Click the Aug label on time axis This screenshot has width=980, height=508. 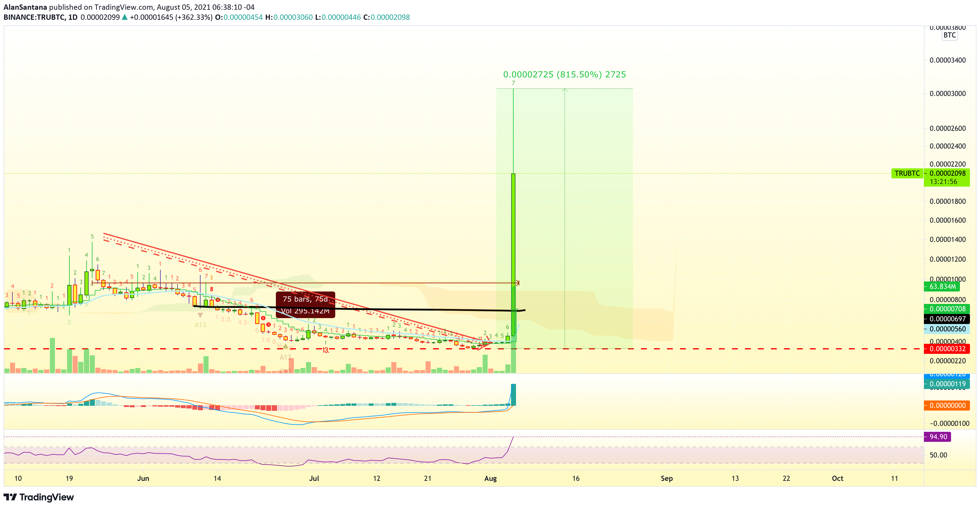tap(490, 479)
